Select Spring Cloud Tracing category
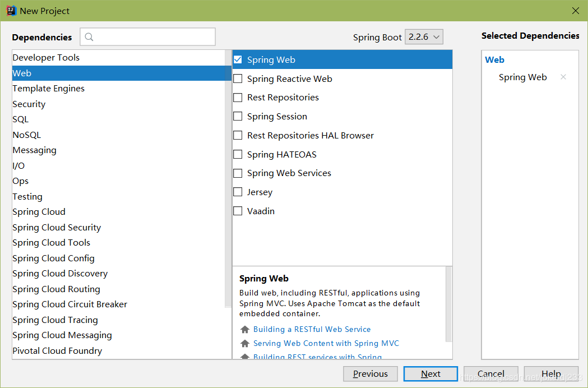 coord(118,320)
